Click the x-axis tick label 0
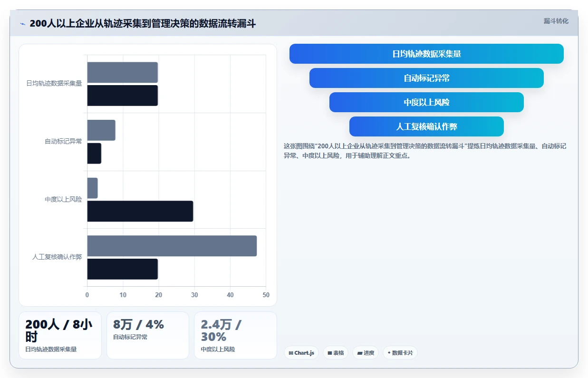 pyautogui.click(x=87, y=295)
